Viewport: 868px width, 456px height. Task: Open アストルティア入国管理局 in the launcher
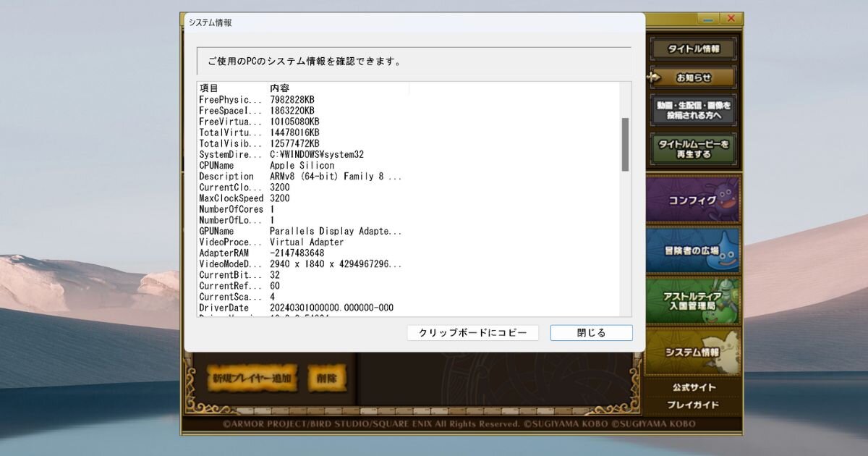(692, 301)
